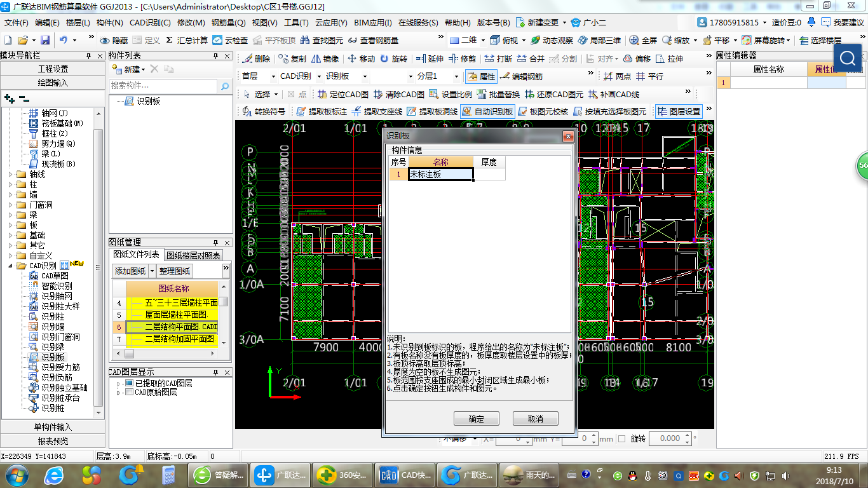Click the 汇总计算 sum icon
Viewport: 868px width, 488px height.
(x=187, y=40)
